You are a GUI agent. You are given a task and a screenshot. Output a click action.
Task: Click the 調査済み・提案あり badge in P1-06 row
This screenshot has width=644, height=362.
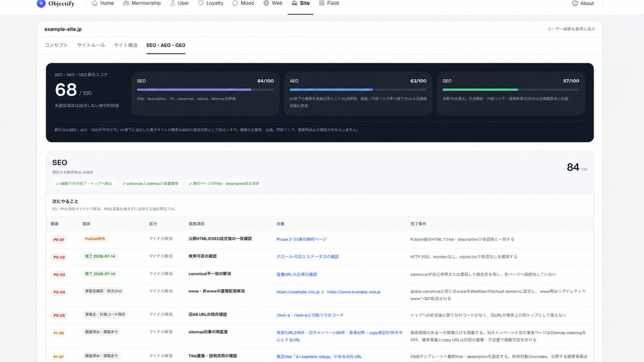[x=101, y=332]
